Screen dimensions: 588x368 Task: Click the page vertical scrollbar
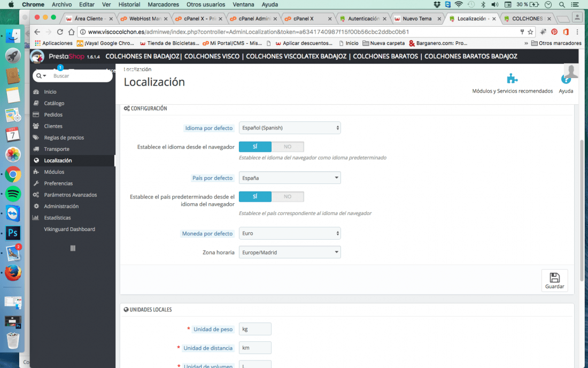pyautogui.click(x=582, y=210)
